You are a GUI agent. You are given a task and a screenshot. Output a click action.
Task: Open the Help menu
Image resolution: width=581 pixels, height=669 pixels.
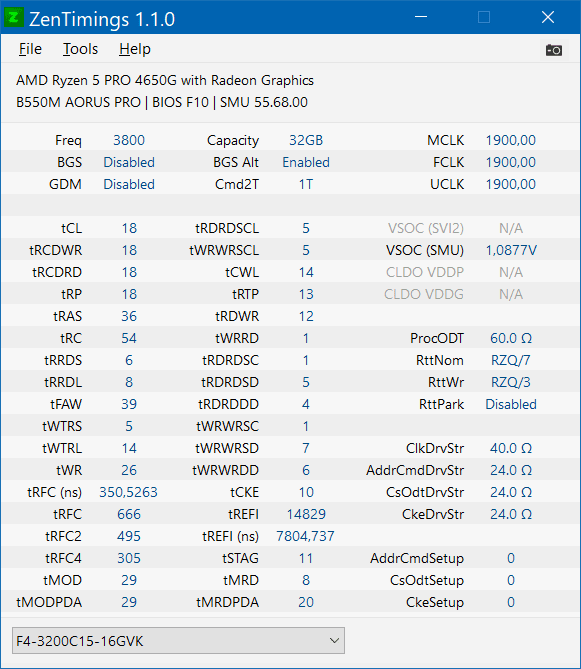(135, 49)
